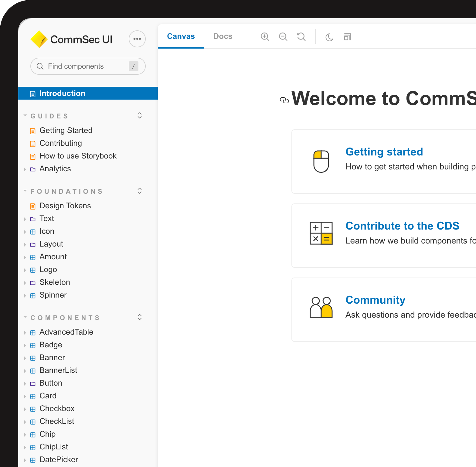Open the Contribute to the CDS link
Image resolution: width=476 pixels, height=467 pixels.
coord(402,226)
